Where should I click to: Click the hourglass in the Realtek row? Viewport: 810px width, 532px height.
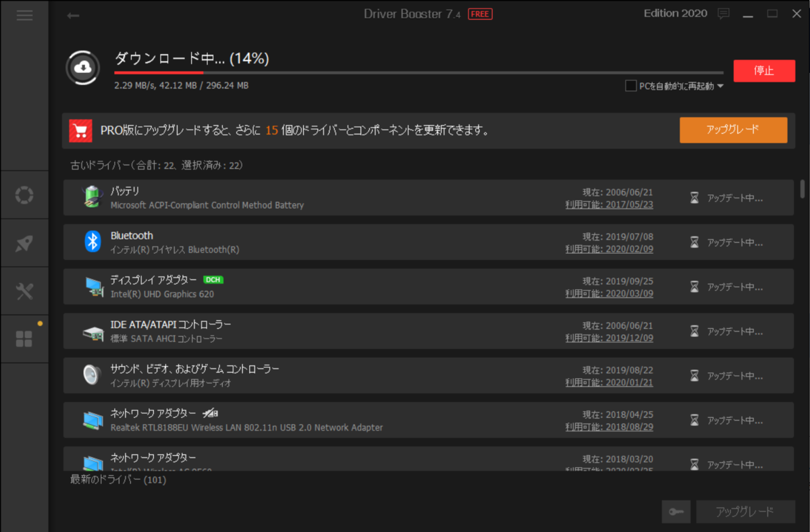(x=694, y=421)
